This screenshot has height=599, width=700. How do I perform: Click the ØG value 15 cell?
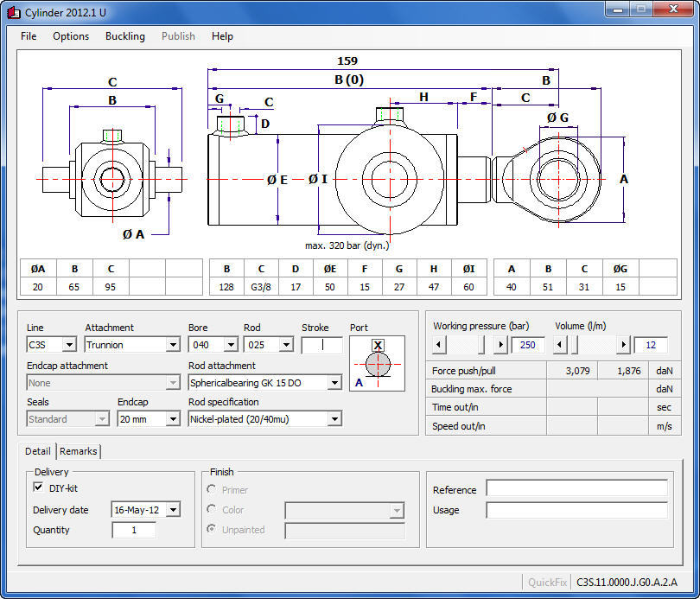pos(620,287)
